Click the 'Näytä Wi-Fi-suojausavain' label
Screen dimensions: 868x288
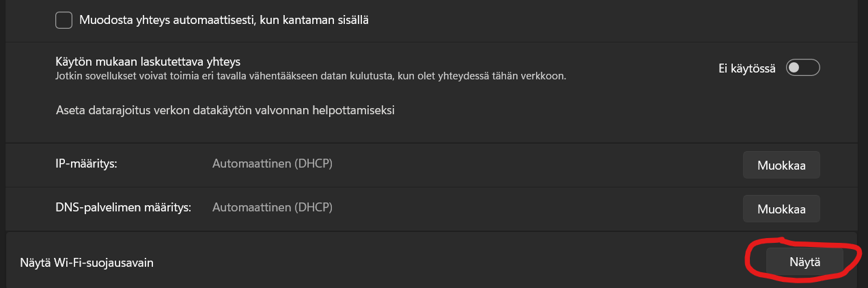[85, 262]
